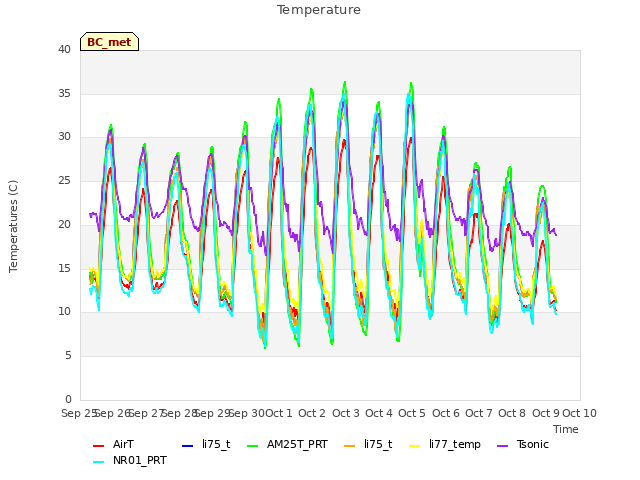Image resolution: width=640 pixels, height=480 pixels.
Task: Select the li77_temp legend label
Action: tap(455, 444)
